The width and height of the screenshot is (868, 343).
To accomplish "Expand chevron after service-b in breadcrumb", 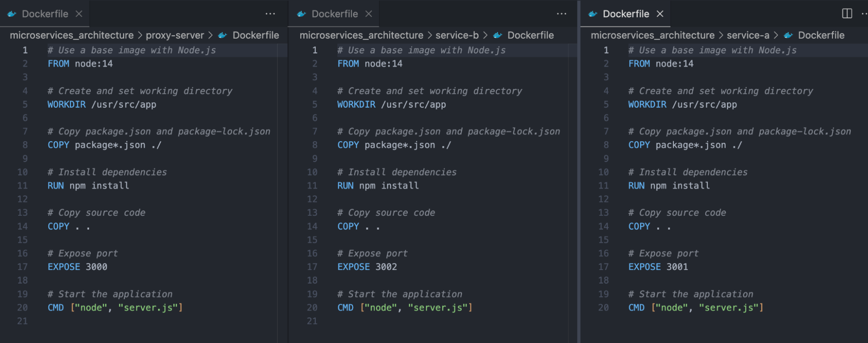I will (x=485, y=35).
